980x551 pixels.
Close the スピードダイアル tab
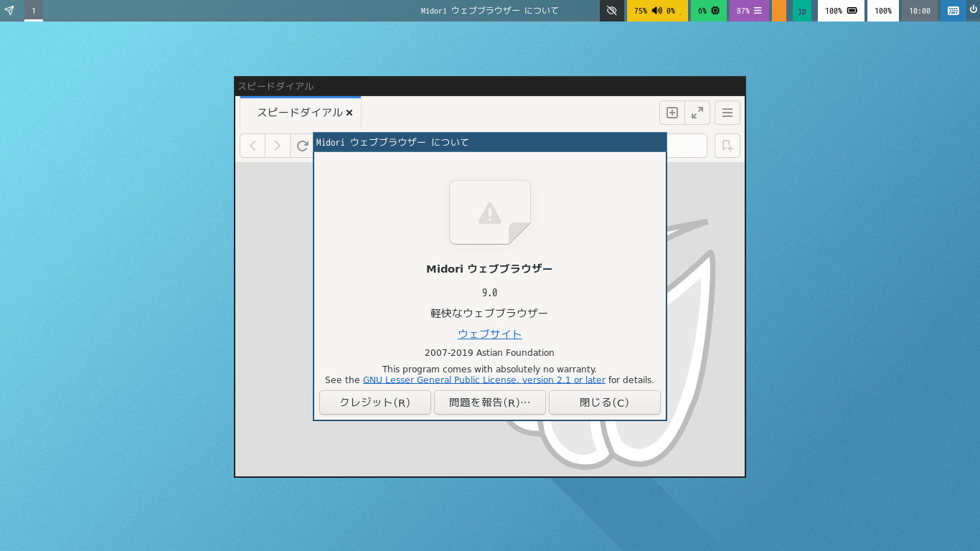[x=349, y=113]
